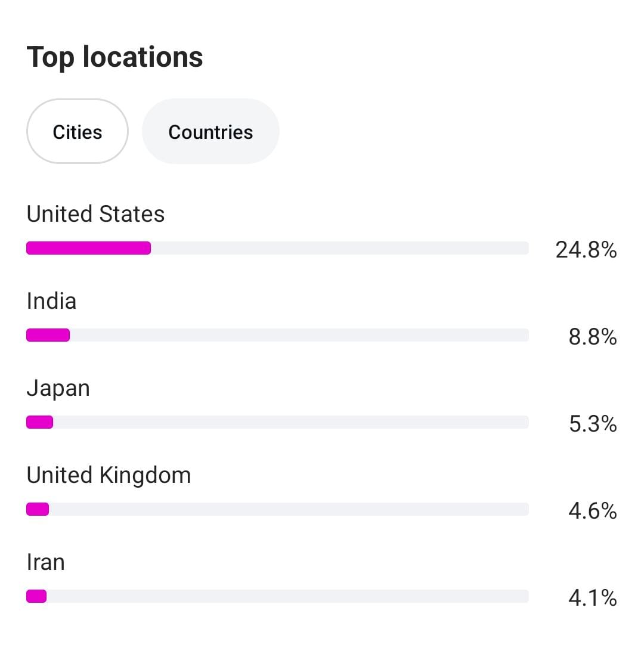This screenshot has width=644, height=657.
Task: Click the Iran magenta bar segment
Action: click(36, 596)
